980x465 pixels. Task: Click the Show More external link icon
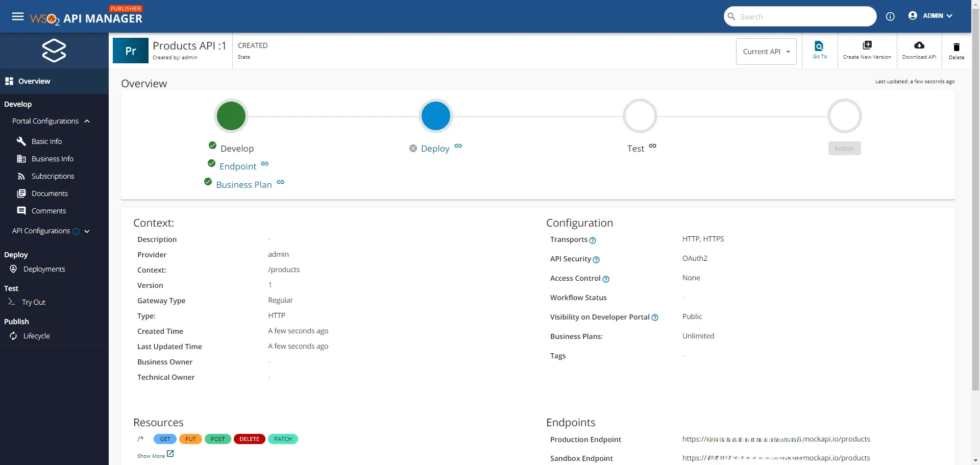[170, 453]
